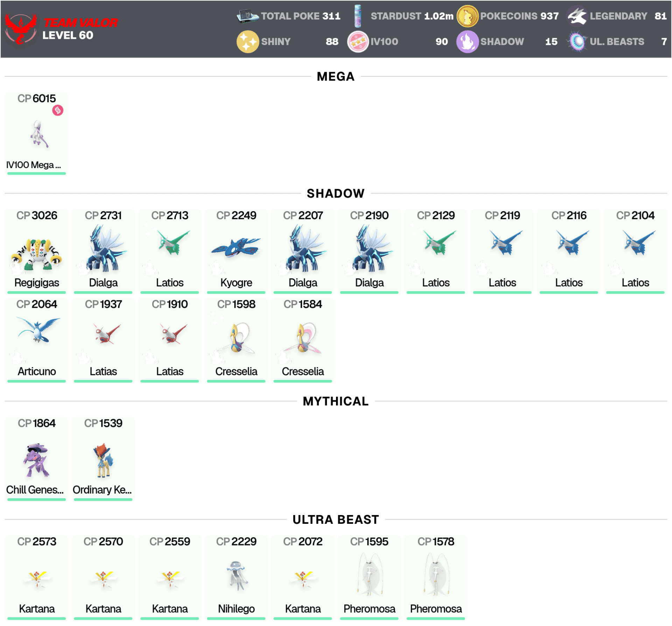Click the Shiny count 88
Viewport: 672px width, 626px height.
[x=332, y=42]
